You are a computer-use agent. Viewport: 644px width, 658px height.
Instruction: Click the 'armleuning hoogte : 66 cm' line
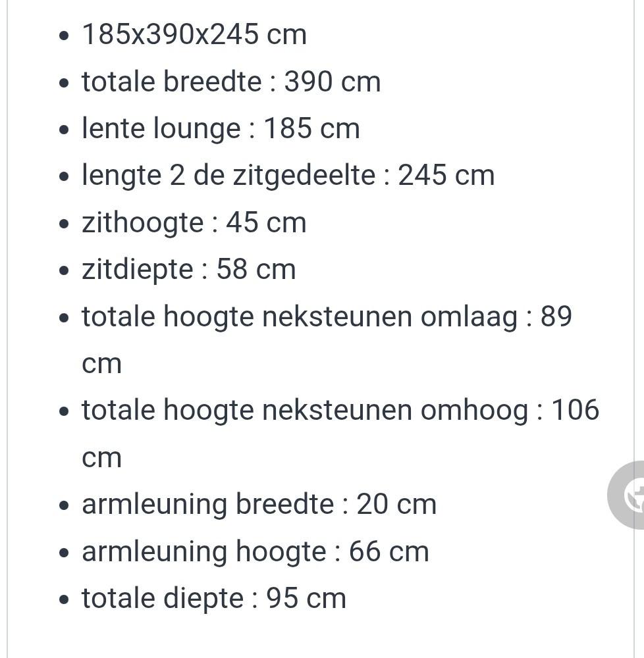[x=255, y=551]
